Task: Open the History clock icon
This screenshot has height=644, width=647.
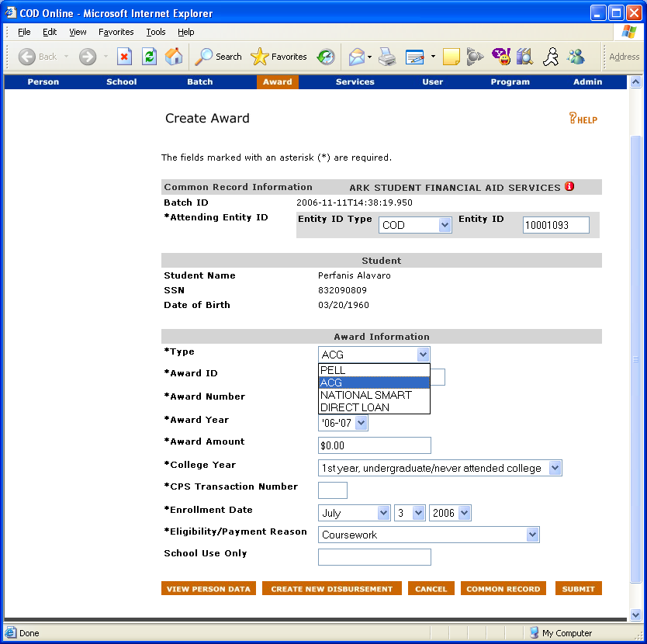Action: 326,57
